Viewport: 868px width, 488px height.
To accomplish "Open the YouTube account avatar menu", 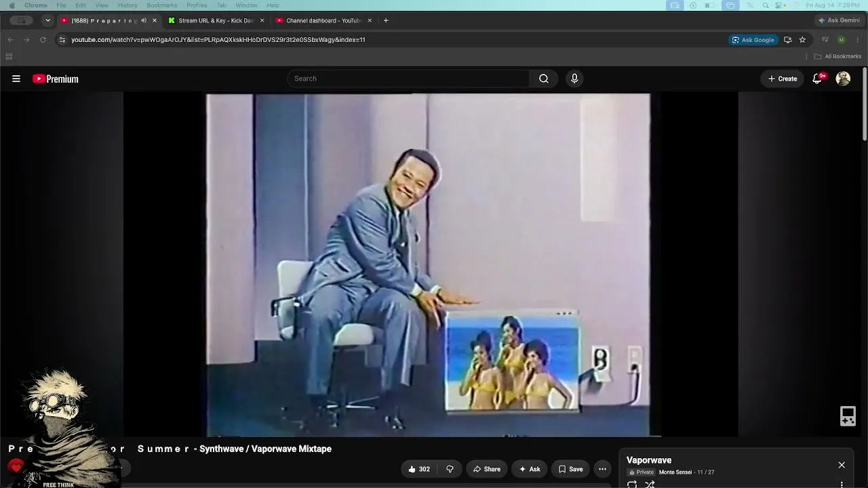I will 843,79.
